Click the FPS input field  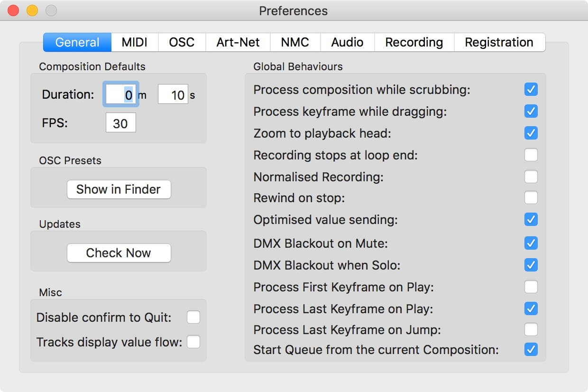point(120,123)
